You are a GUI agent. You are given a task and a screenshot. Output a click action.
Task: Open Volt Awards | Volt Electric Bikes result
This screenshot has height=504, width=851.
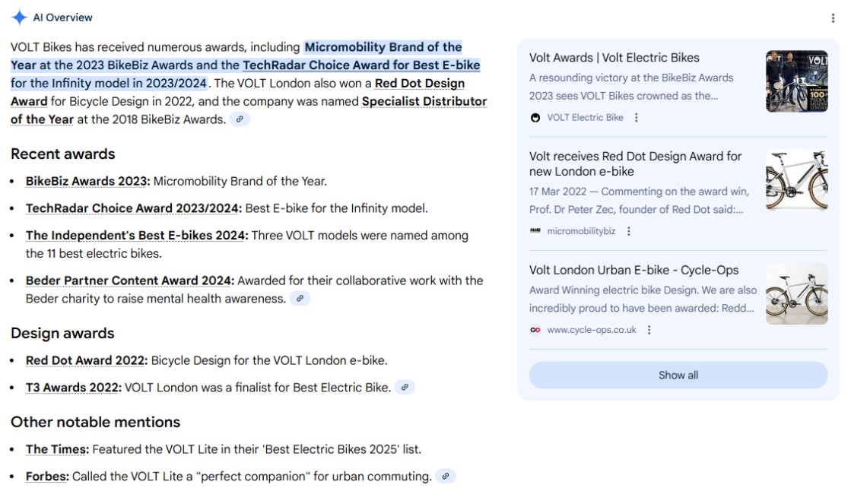(614, 58)
